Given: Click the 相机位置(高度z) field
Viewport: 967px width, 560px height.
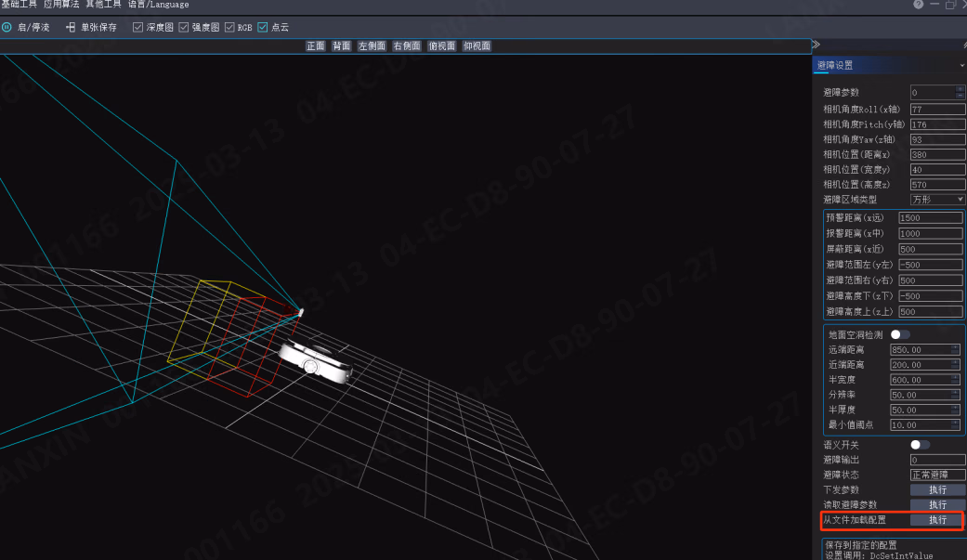Looking at the screenshot, I should tap(937, 185).
